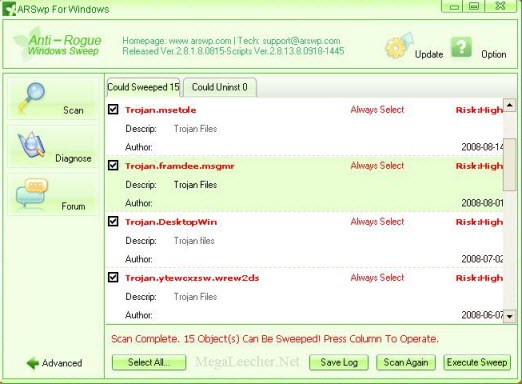Click the Scan Again button

[406, 362]
